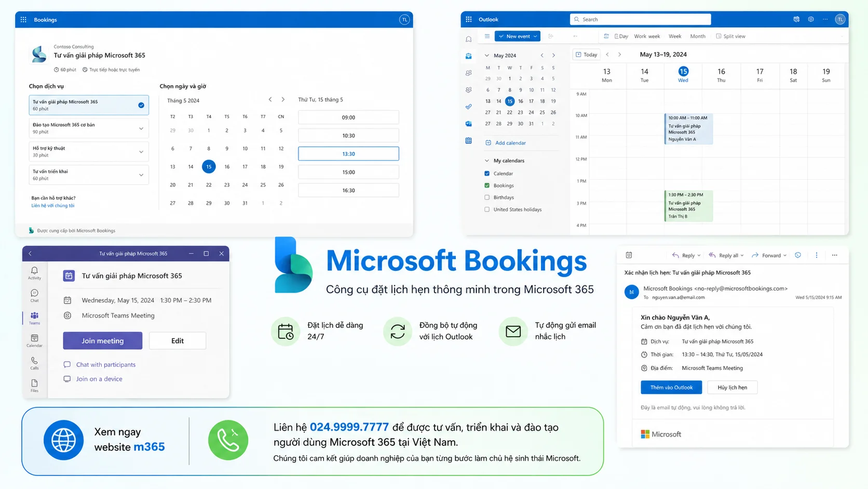The image size is (868, 489).
Task: Open the Outlook People sidebar icon
Action: 469,73
